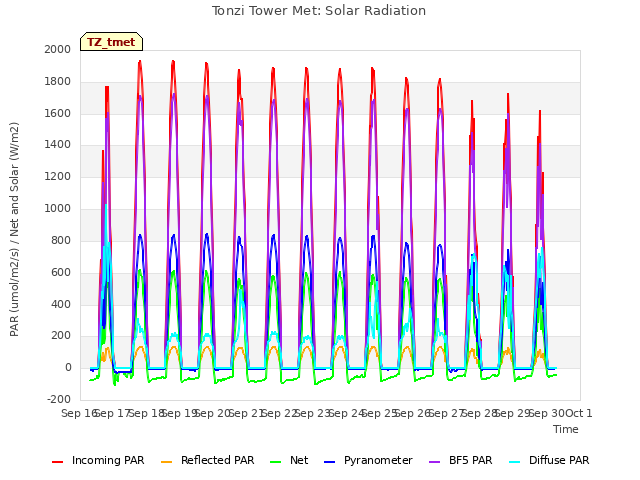Click the y-axis title PAR / Net and Solar
The image size is (640, 480).
tap(14, 229)
